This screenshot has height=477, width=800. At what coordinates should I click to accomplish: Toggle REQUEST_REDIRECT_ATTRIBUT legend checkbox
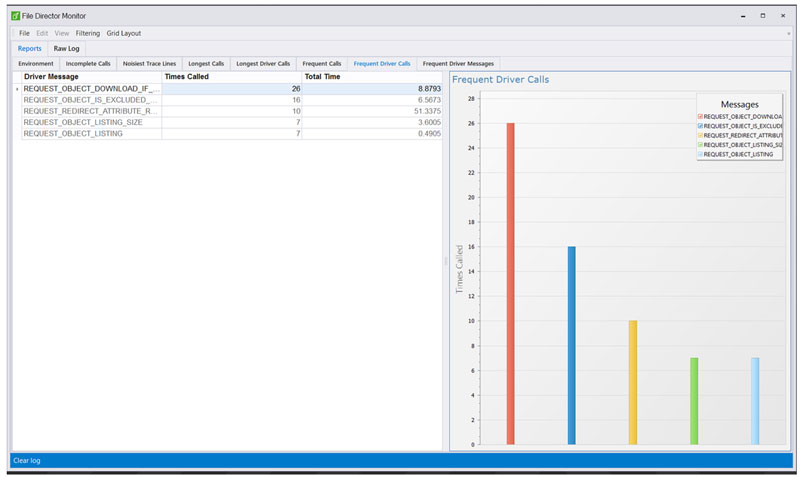pos(700,135)
